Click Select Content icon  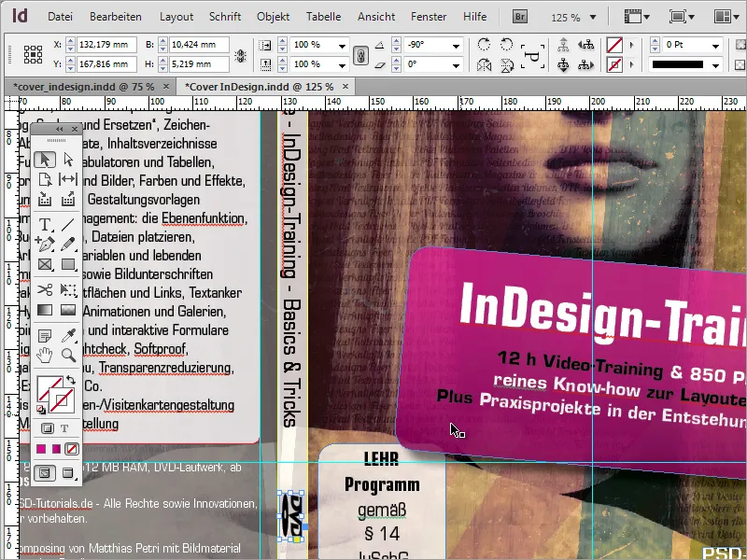click(x=563, y=64)
